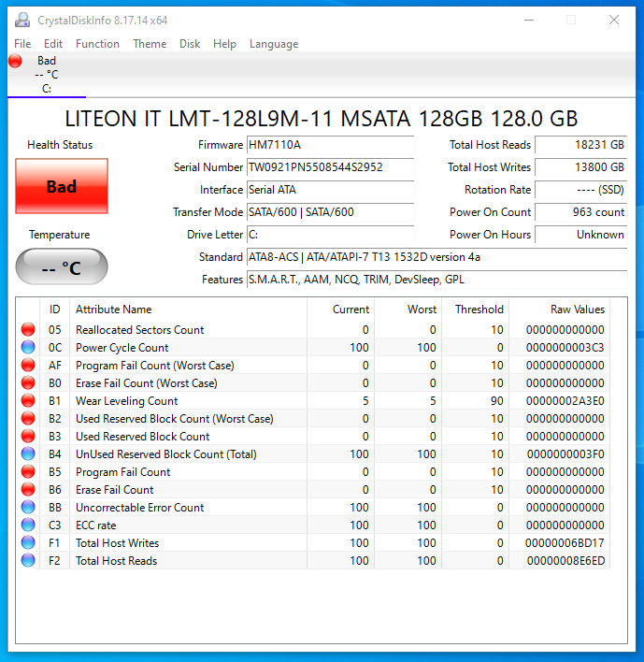Open the Disk menu
The width and height of the screenshot is (644, 662).
tap(190, 44)
